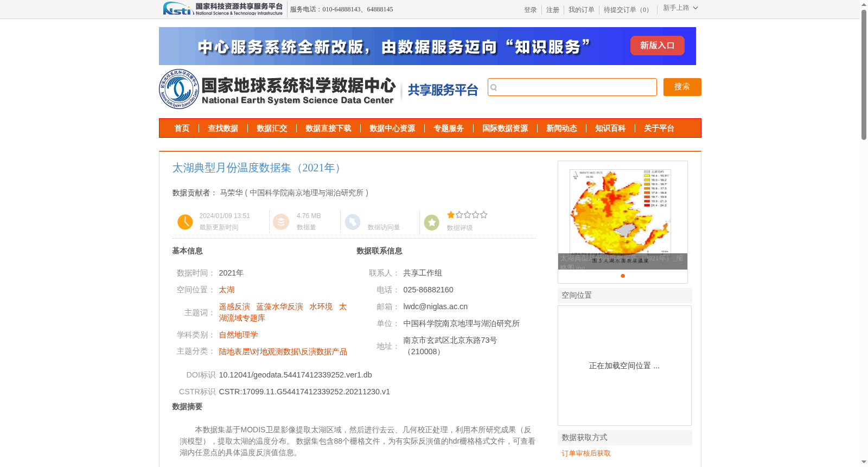
Task: Click the phone number 025-86882160
Action: [428, 290]
